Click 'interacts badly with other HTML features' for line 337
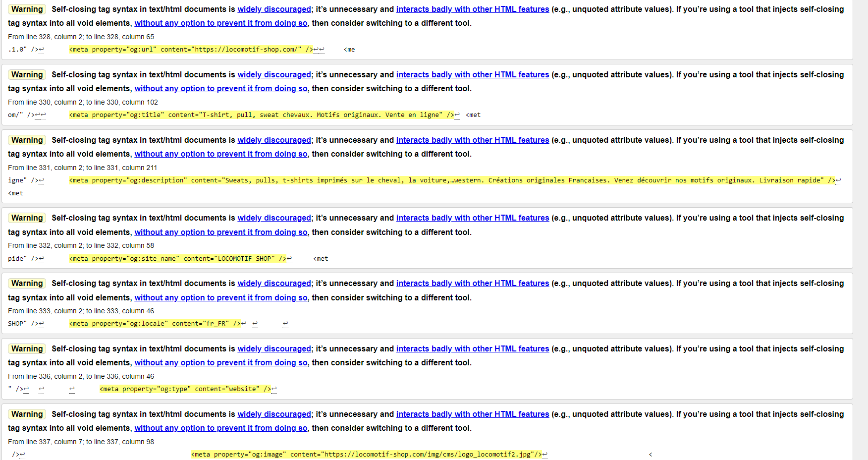 click(473, 414)
